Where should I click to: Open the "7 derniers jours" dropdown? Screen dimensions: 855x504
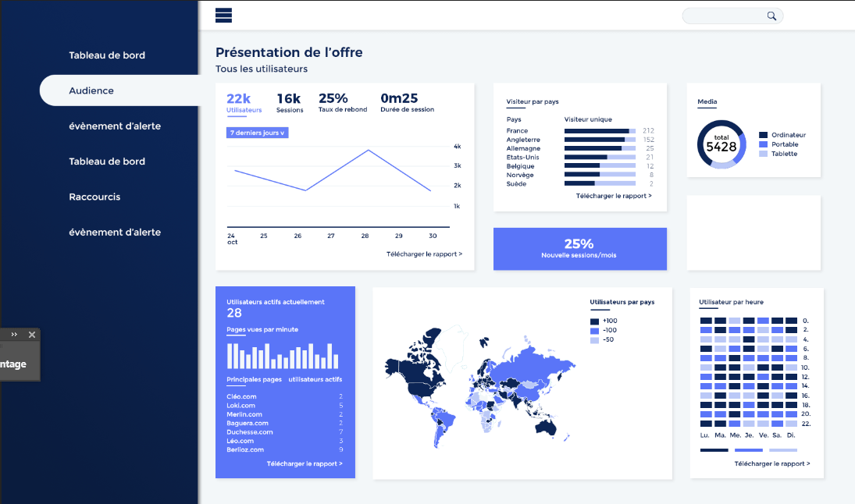point(257,133)
